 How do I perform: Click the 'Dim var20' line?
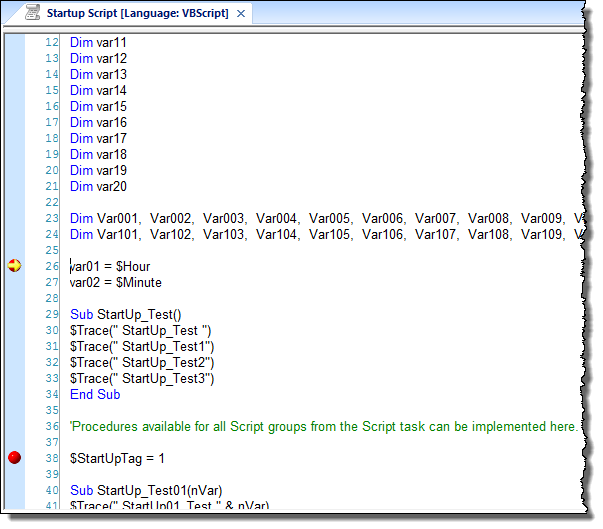pyautogui.click(x=98, y=186)
